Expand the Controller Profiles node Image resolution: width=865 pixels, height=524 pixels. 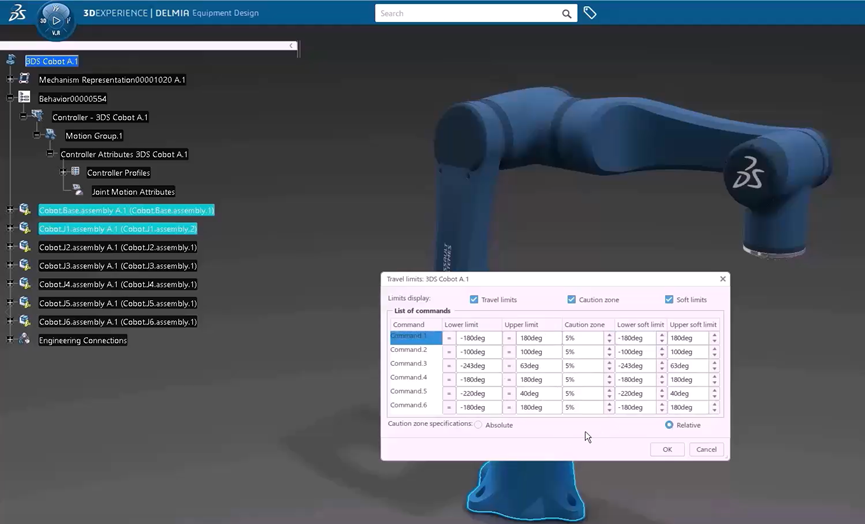click(x=62, y=172)
